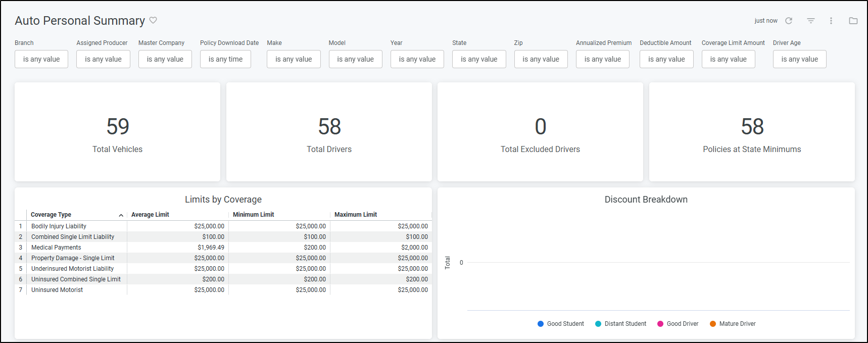The height and width of the screenshot is (343, 868).
Task: Toggle Distant Student legend series
Action: pyautogui.click(x=621, y=324)
